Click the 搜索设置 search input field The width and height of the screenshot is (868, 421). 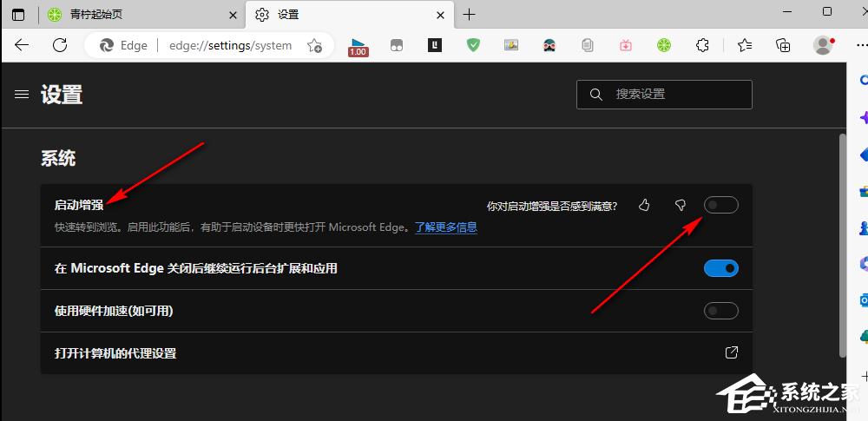pos(664,95)
